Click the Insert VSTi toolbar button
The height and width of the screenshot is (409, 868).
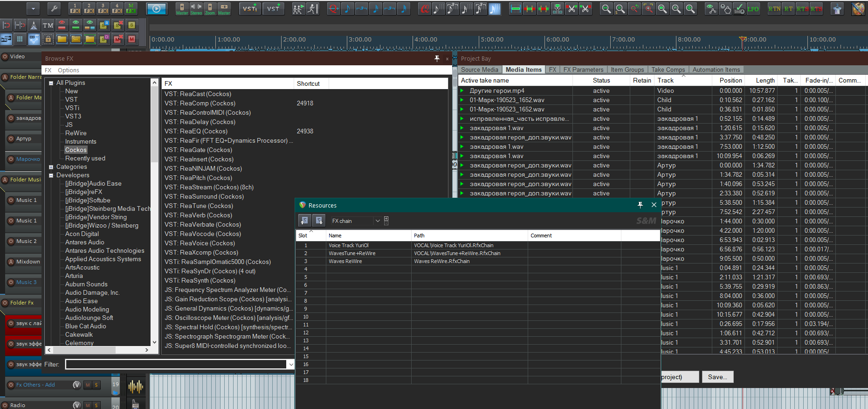coord(250,8)
